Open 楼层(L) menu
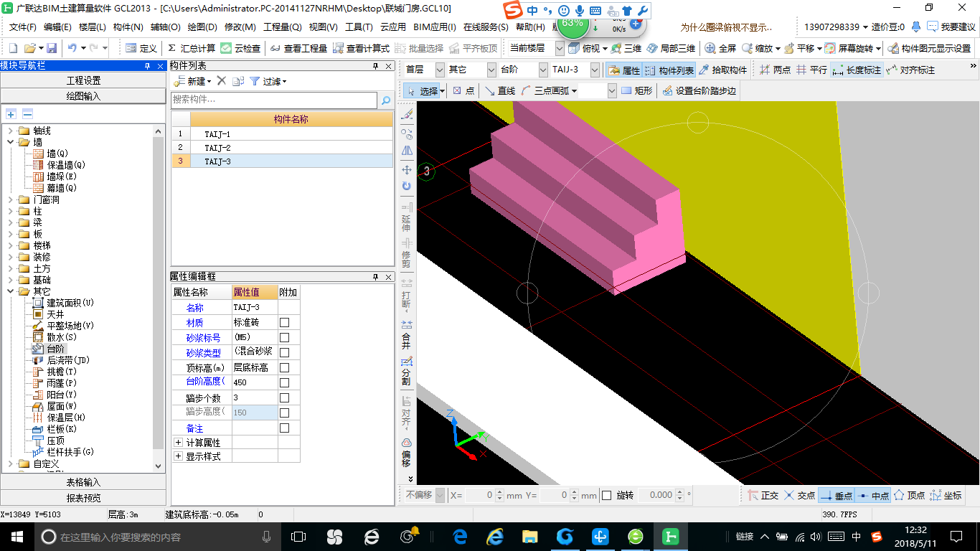 93,27
